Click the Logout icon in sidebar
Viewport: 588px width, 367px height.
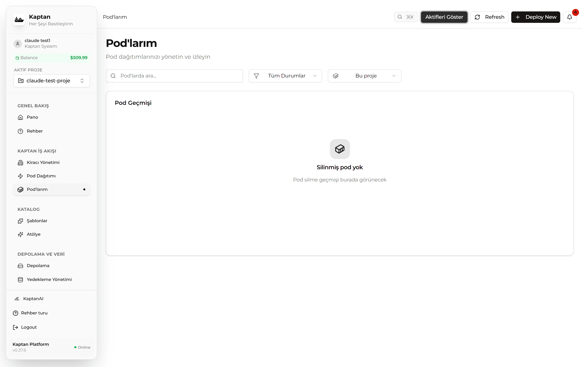click(16, 327)
